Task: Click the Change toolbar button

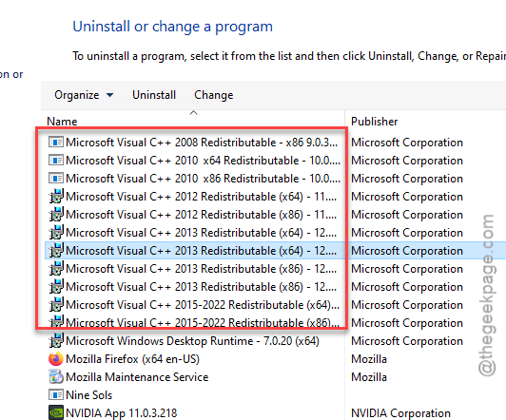Action: (214, 95)
